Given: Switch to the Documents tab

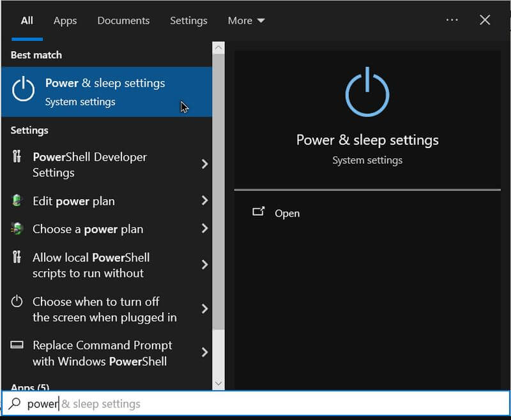Looking at the screenshot, I should click(123, 20).
